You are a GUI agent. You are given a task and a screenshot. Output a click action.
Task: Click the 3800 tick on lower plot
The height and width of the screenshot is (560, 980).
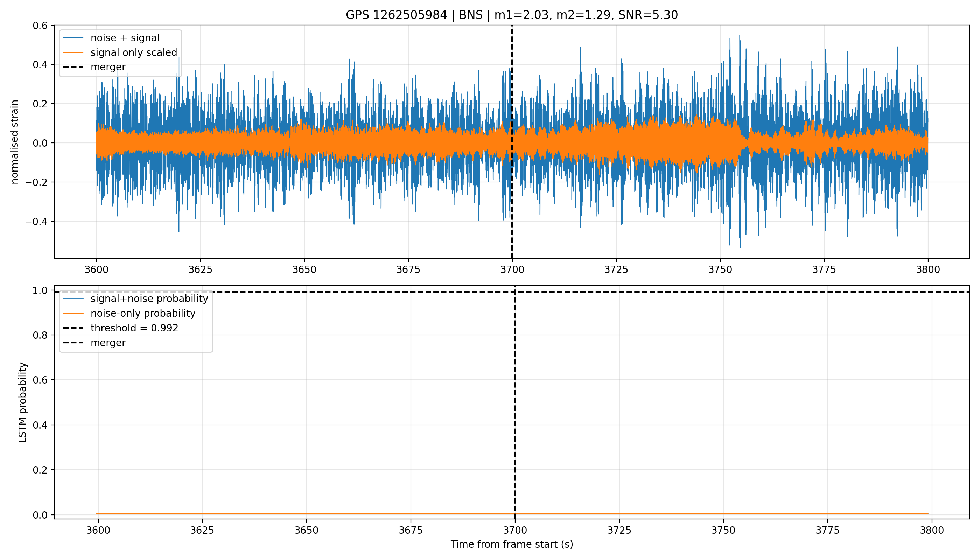pyautogui.click(x=932, y=530)
